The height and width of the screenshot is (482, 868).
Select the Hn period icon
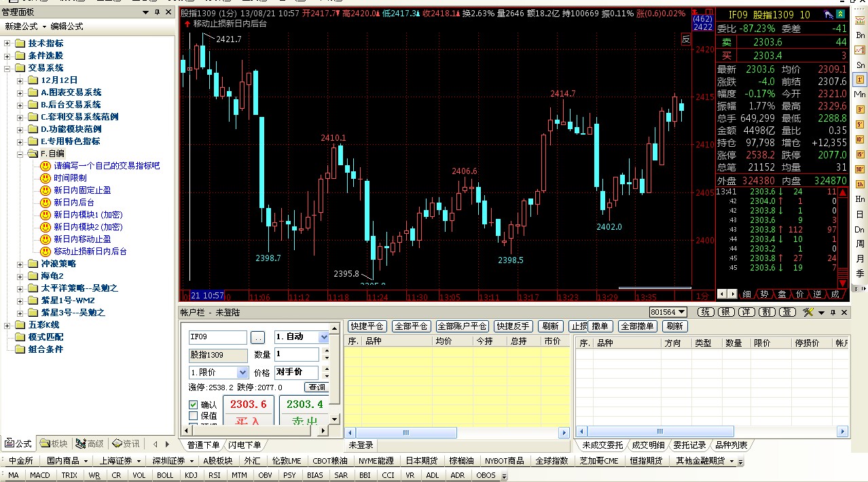coord(860,199)
